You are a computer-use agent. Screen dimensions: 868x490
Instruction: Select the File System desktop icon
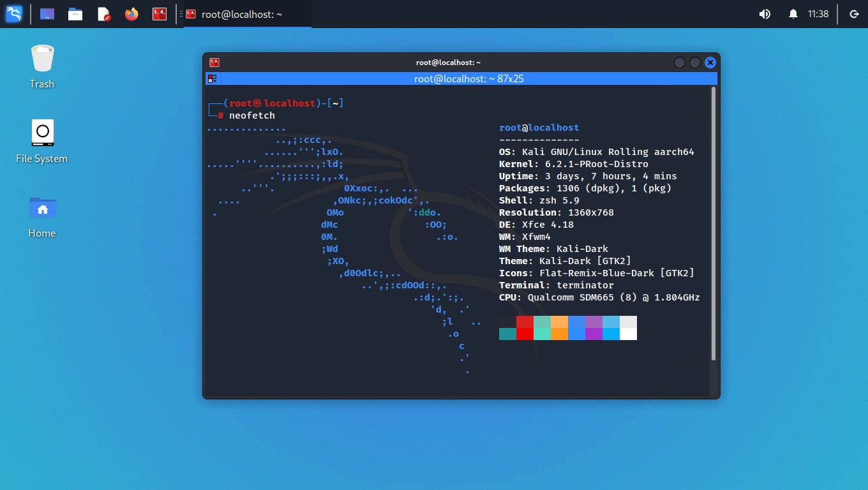(42, 141)
